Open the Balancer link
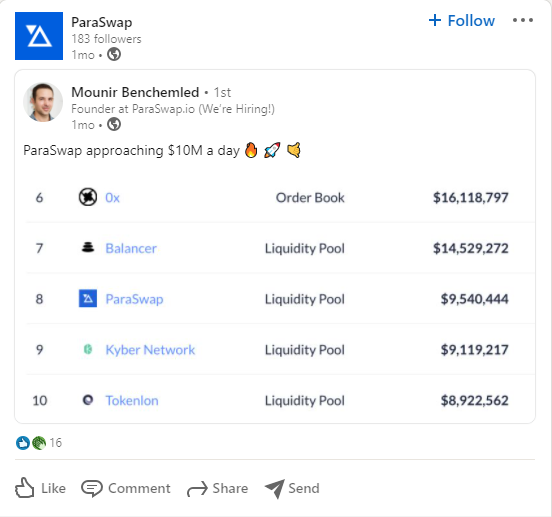 click(x=131, y=248)
